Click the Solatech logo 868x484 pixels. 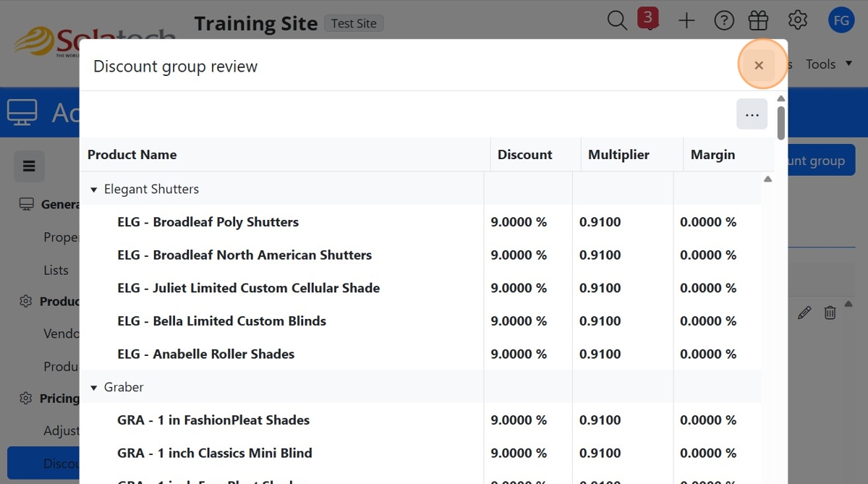click(94, 42)
